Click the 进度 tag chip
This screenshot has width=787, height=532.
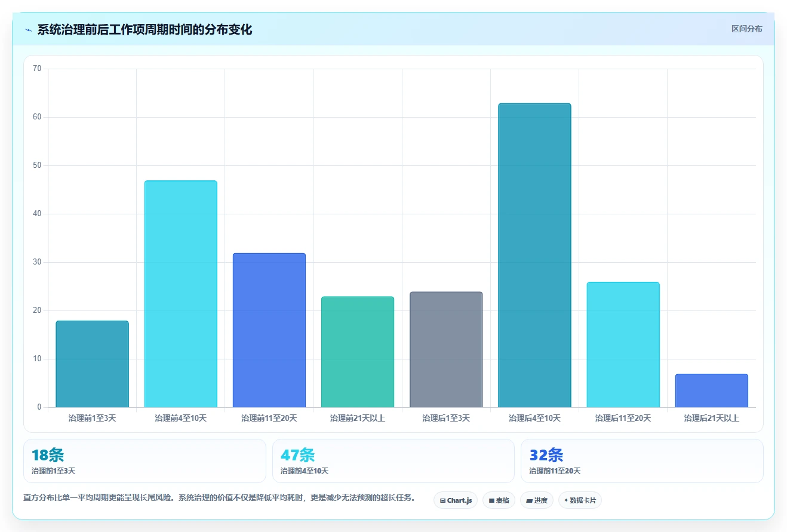pyautogui.click(x=537, y=500)
